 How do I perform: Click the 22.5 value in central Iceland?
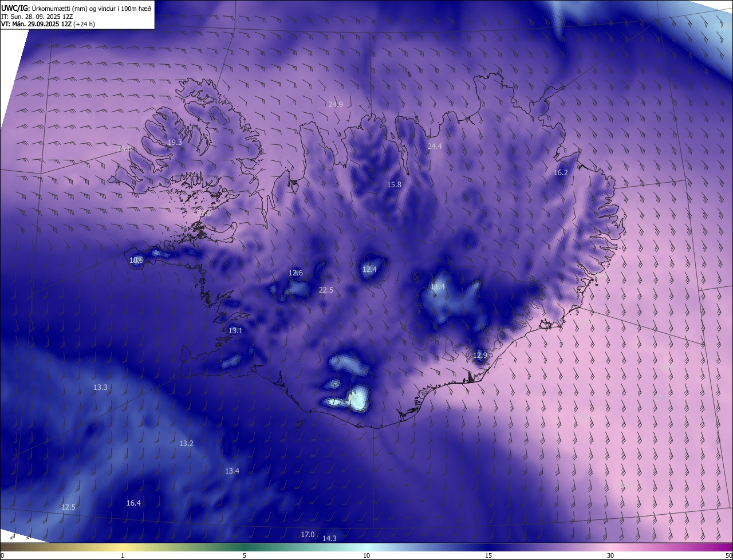[326, 290]
